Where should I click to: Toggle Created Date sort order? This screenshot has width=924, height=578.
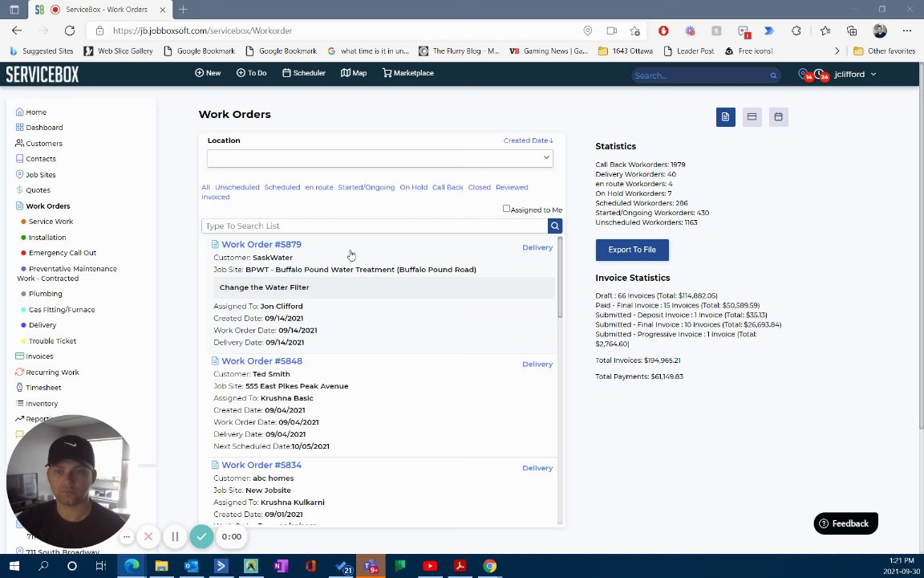pos(529,140)
